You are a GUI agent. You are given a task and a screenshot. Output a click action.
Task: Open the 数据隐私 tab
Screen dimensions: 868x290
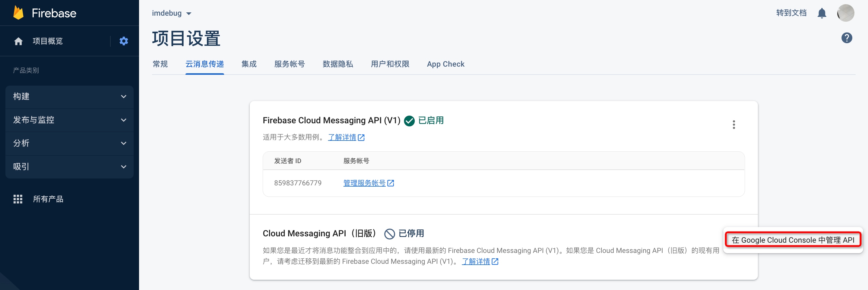point(337,64)
